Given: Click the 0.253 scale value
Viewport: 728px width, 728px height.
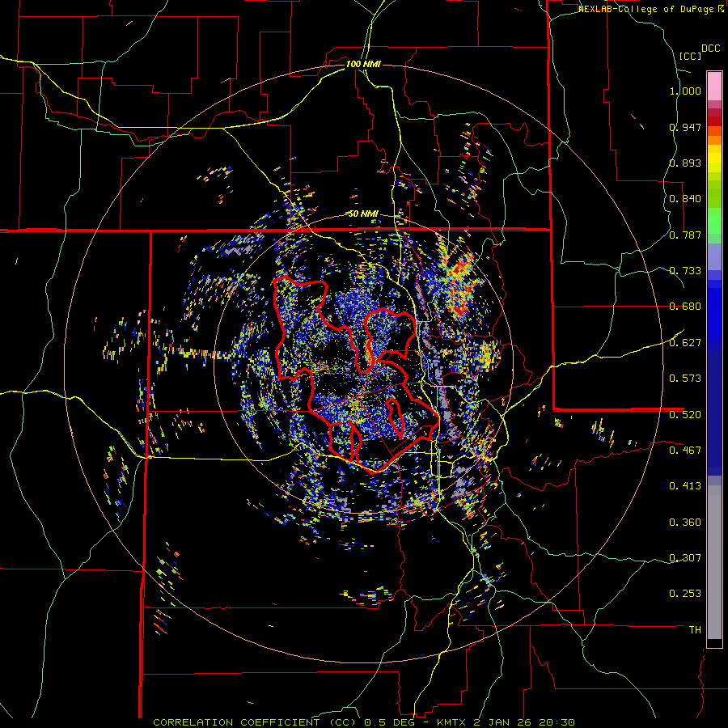Looking at the screenshot, I should point(685,594).
